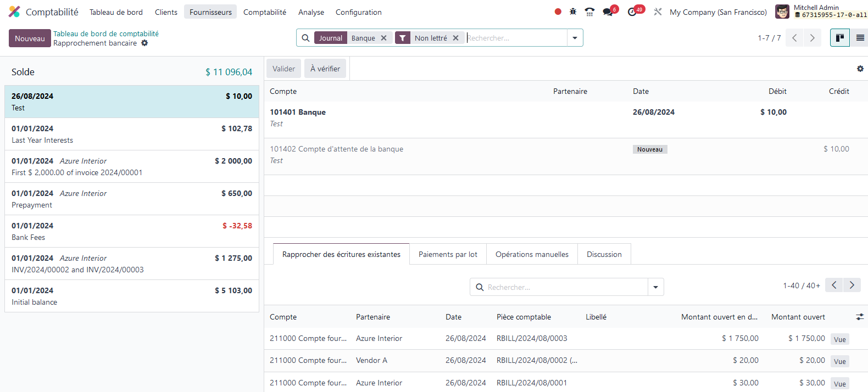Open the Comptabilité app logo icon

(14, 12)
